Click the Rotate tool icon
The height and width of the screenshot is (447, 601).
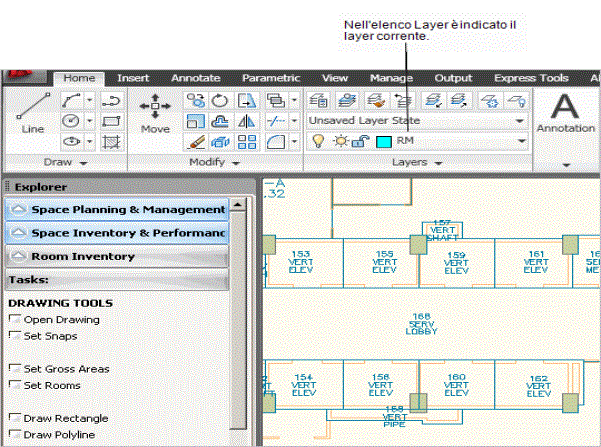pyautogui.click(x=220, y=101)
